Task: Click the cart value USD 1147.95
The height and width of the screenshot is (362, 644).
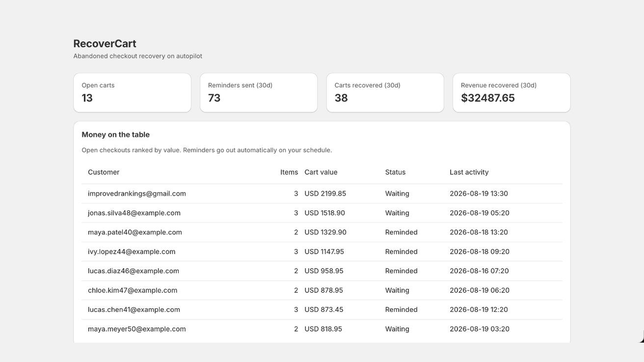Action: (324, 251)
